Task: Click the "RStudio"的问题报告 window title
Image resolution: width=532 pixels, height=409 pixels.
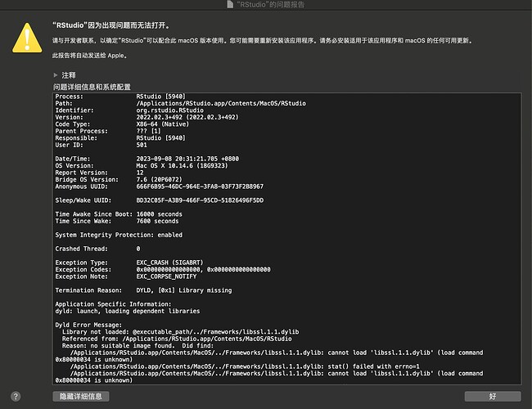Action: (270, 4)
